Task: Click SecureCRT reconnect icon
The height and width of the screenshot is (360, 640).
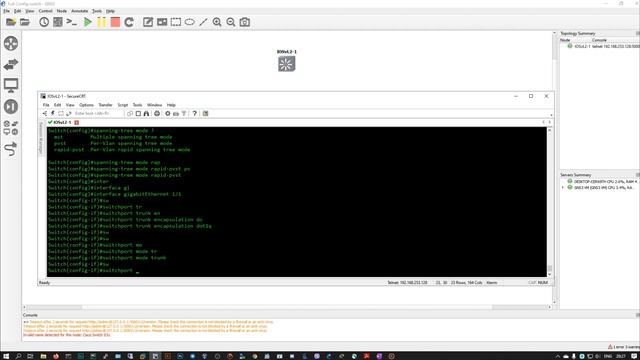Action: point(69,113)
